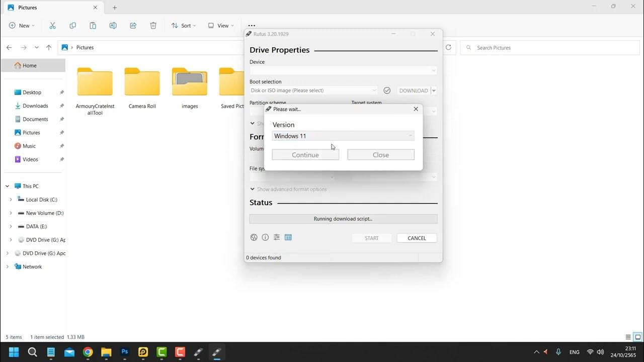The width and height of the screenshot is (644, 362).
Task: Click the Delete trash icon in Explorer
Action: tap(153, 26)
